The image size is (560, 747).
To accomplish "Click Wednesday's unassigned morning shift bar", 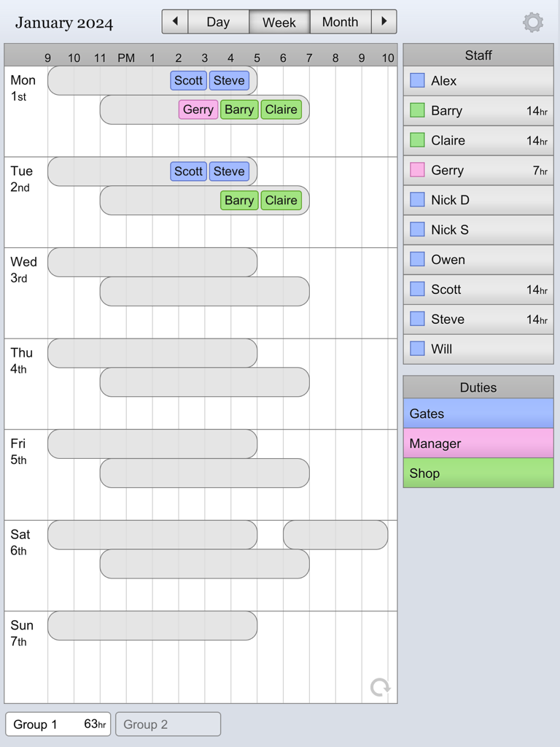I will click(x=152, y=262).
